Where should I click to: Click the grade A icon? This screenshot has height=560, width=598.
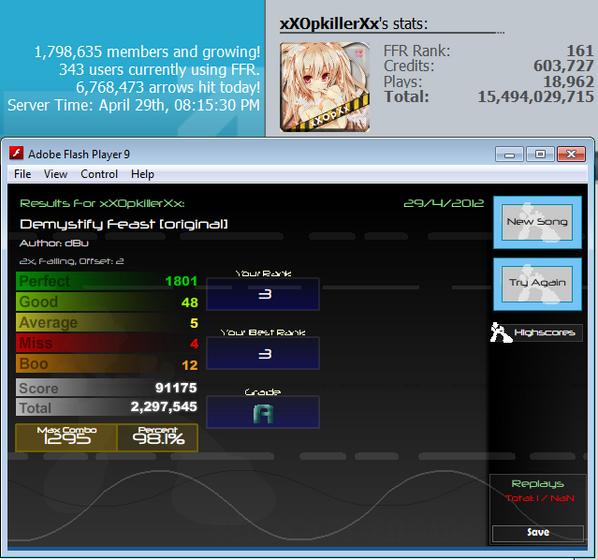click(x=263, y=414)
